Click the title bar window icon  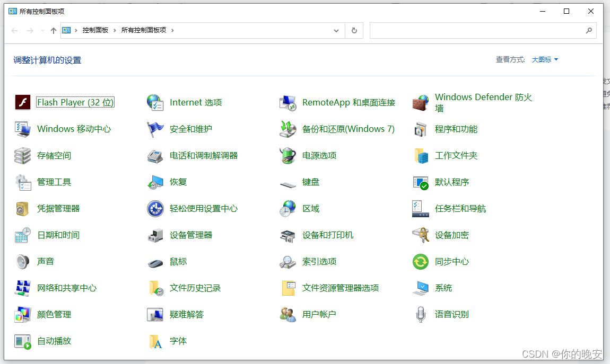13,11
